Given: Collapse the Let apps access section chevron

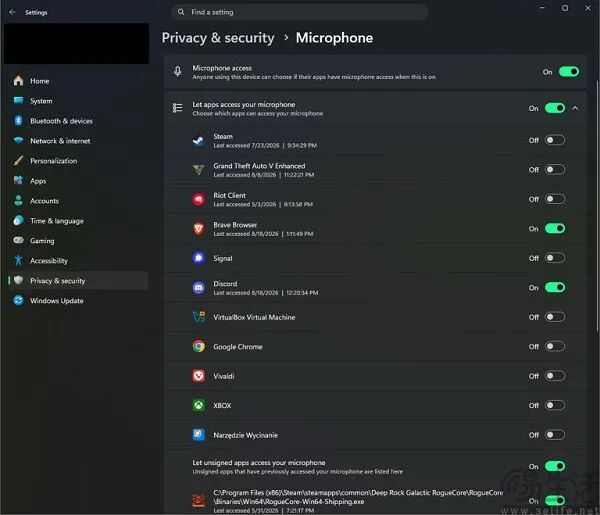Looking at the screenshot, I should (575, 108).
